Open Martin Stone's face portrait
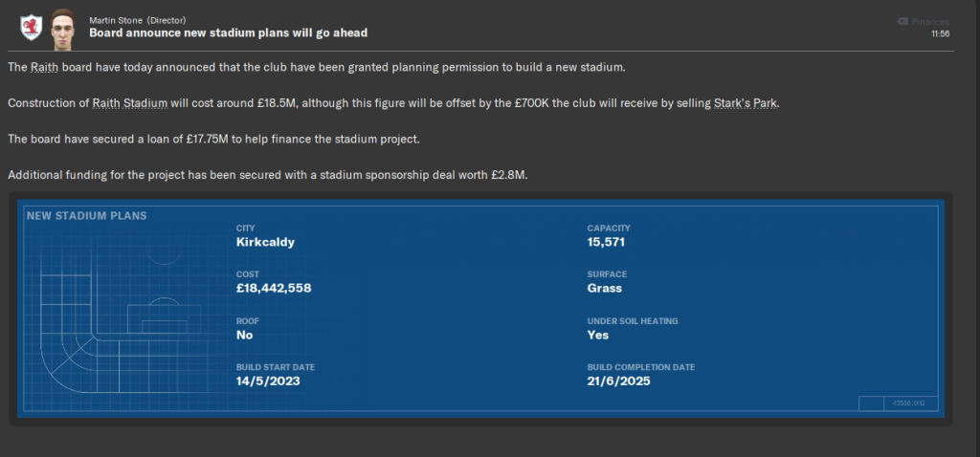The width and height of the screenshot is (980, 457). pyautogui.click(x=63, y=26)
